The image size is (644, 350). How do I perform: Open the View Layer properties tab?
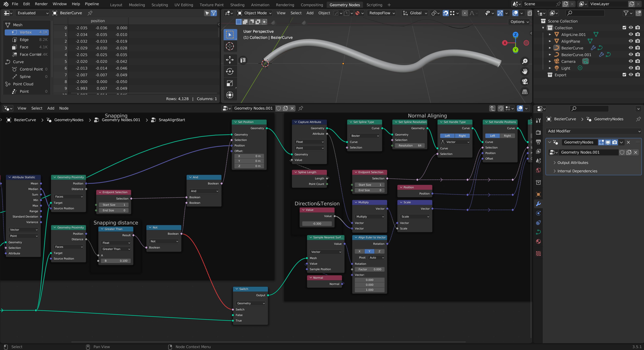click(x=539, y=151)
